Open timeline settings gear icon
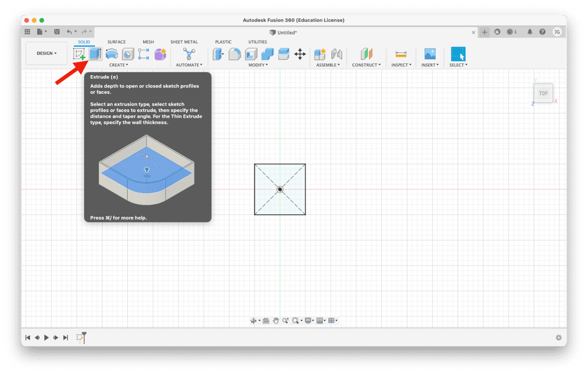Screen dimensions: 588x375 559,338
